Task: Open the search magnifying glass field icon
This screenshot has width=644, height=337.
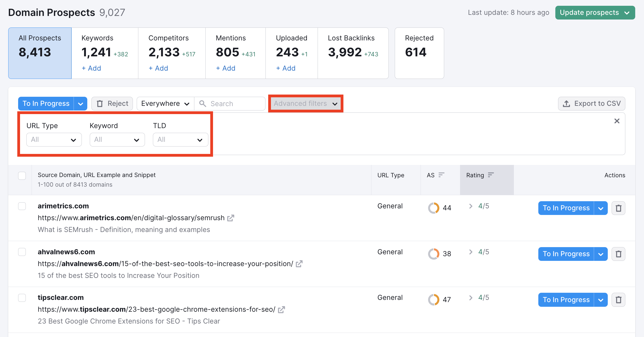Action: pos(203,103)
